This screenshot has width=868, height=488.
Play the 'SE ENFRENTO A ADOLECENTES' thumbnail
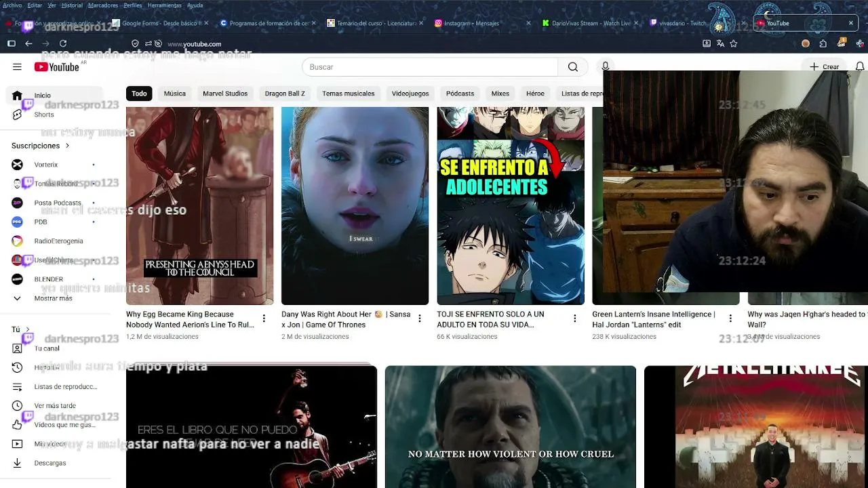[x=511, y=206]
